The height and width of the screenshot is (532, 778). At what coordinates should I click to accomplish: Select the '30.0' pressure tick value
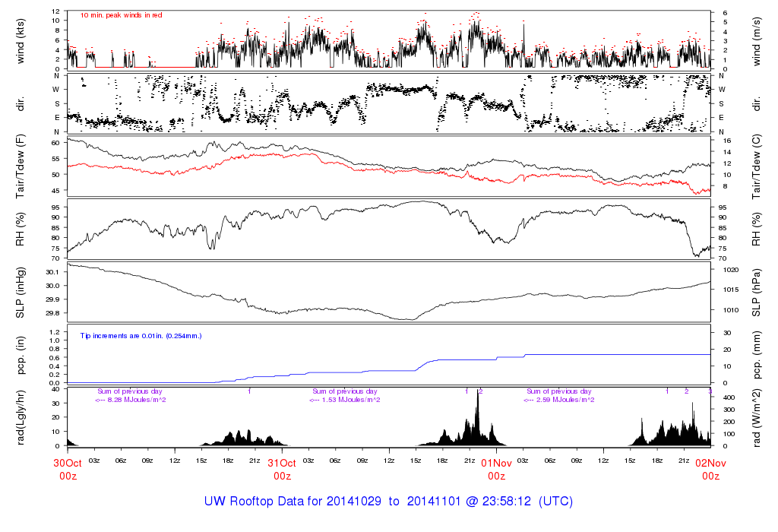coord(52,286)
